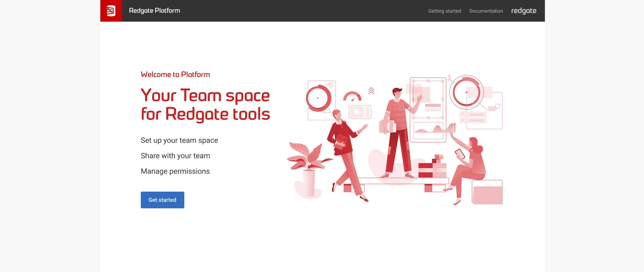Click the 'Share with your team' text
This screenshot has width=644, height=272.
(x=175, y=156)
